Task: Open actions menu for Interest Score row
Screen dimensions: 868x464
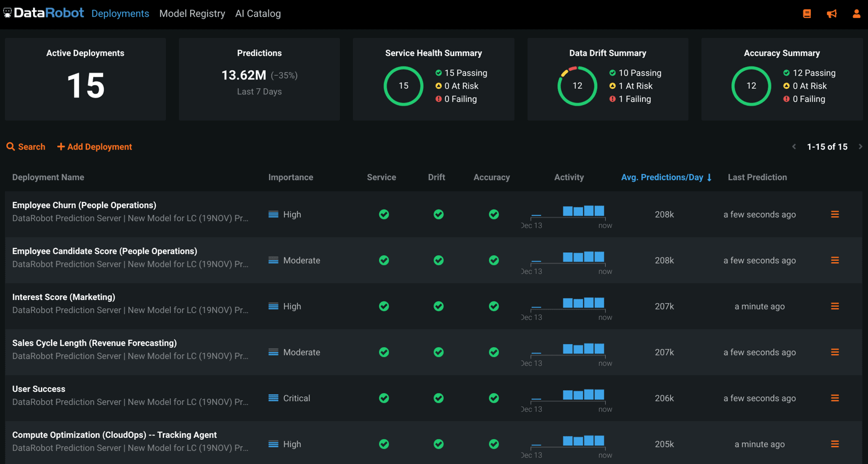Action: pyautogui.click(x=835, y=306)
